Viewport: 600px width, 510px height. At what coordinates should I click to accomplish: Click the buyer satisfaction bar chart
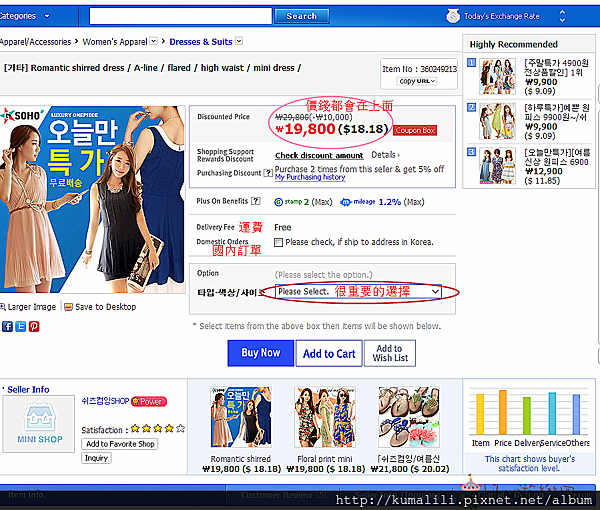529,412
